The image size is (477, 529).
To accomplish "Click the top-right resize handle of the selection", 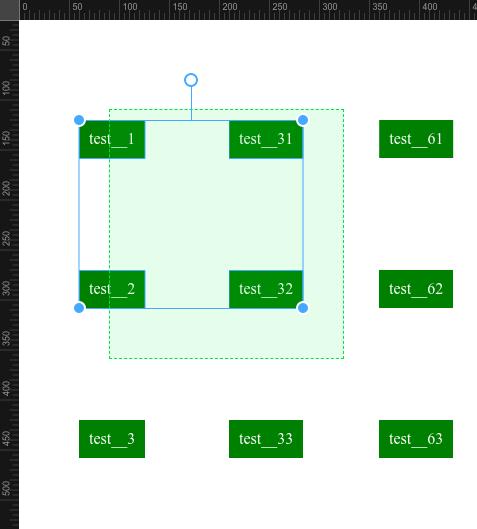I will click(x=303, y=120).
